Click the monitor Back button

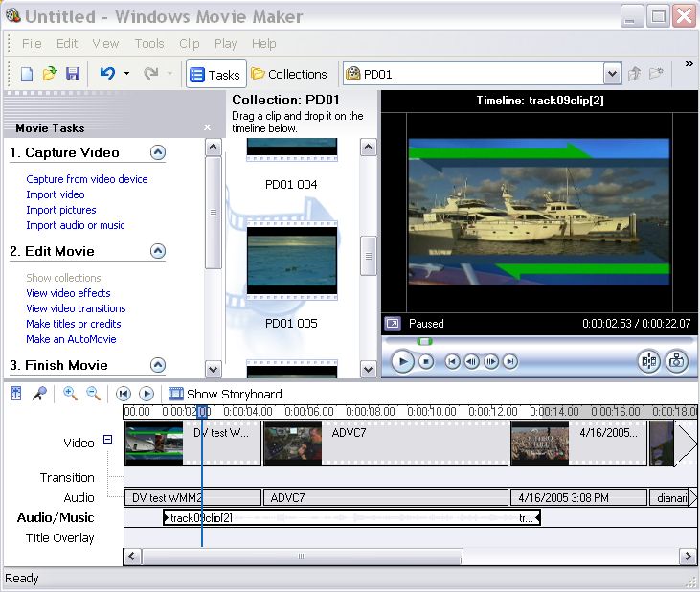pos(452,362)
